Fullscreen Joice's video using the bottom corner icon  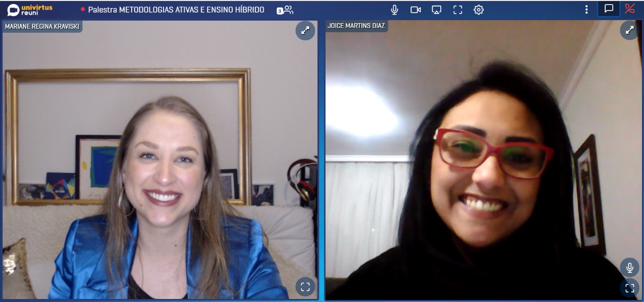629,288
